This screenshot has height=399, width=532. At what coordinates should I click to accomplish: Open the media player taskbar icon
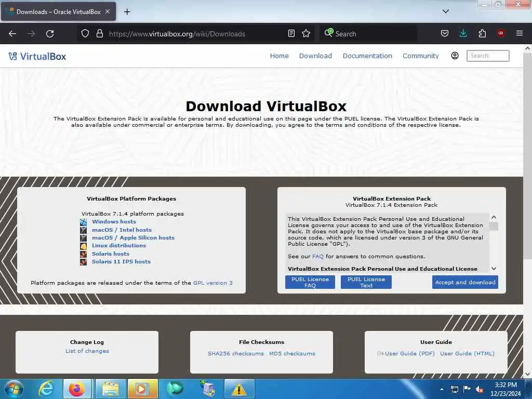point(142,389)
